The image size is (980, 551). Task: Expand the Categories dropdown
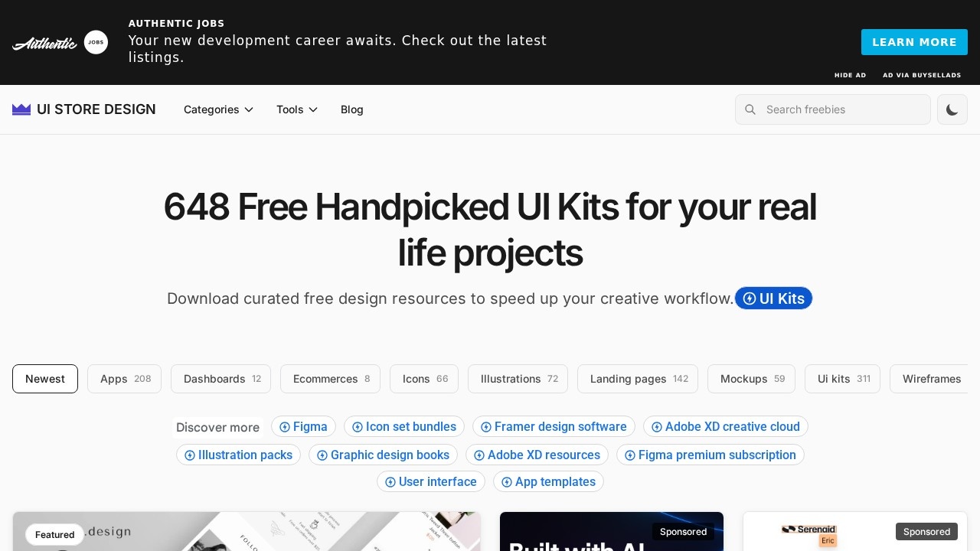click(x=218, y=109)
